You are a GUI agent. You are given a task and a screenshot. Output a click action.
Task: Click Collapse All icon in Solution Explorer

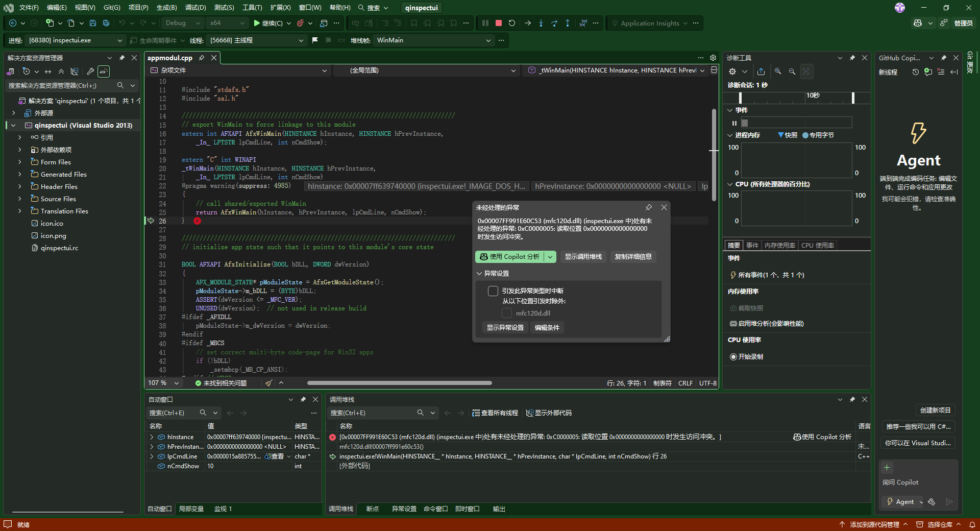(x=61, y=71)
